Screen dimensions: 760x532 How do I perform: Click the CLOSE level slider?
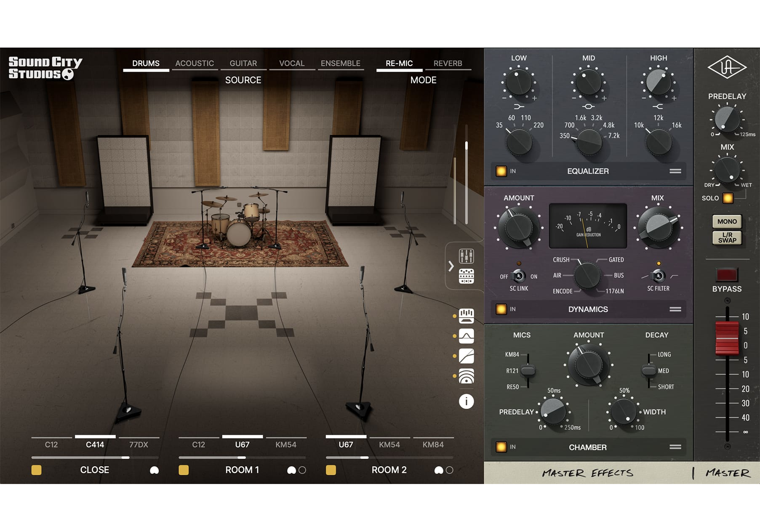click(95, 458)
